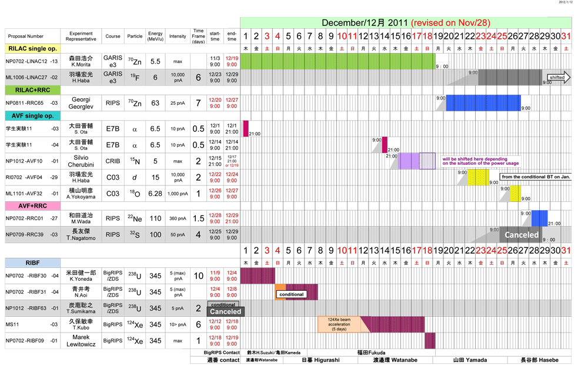This screenshot has width=588, height=365.
Task: Select representative Georgi Georgiev
Action: tap(81, 103)
